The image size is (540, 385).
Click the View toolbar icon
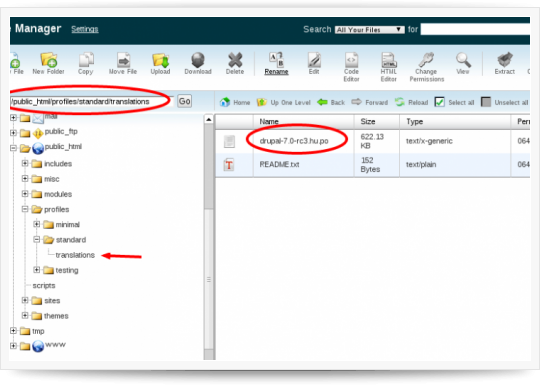click(x=463, y=60)
